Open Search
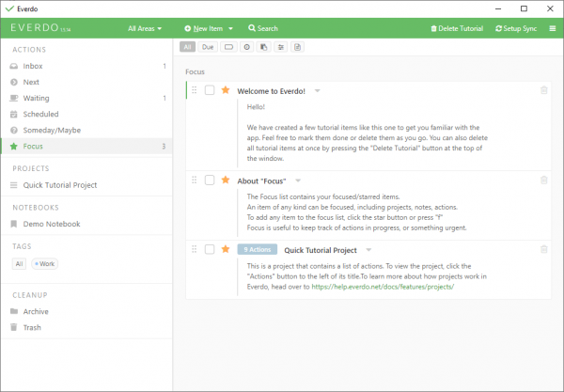 click(x=263, y=28)
